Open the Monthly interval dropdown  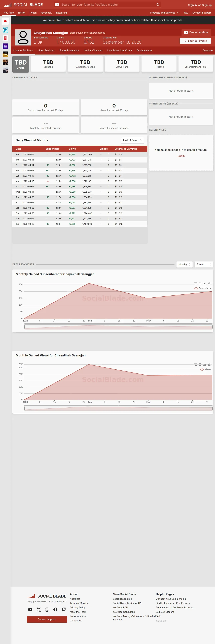click(x=185, y=264)
